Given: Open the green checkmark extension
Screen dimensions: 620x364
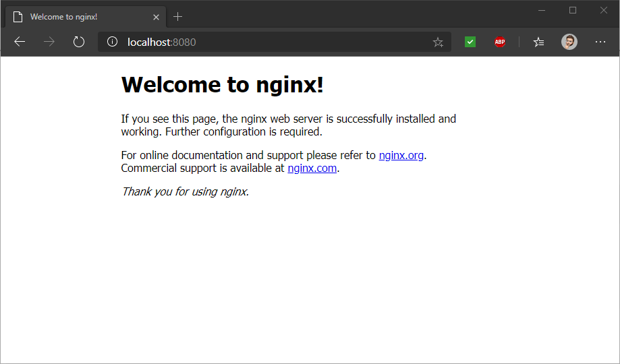Looking at the screenshot, I should pyautogui.click(x=470, y=42).
